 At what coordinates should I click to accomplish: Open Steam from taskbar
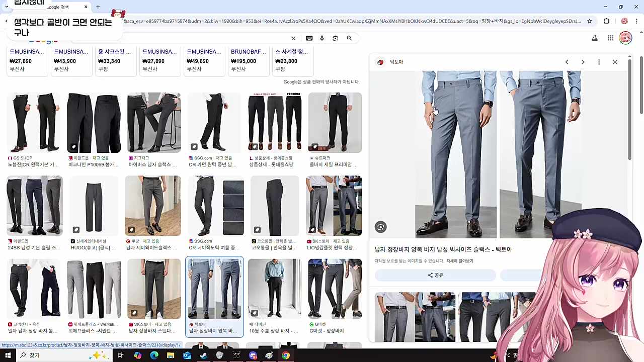[x=203, y=355]
